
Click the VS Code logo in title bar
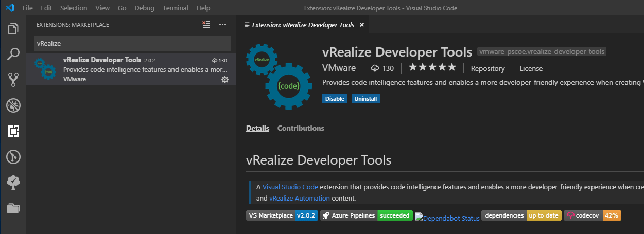coord(9,8)
